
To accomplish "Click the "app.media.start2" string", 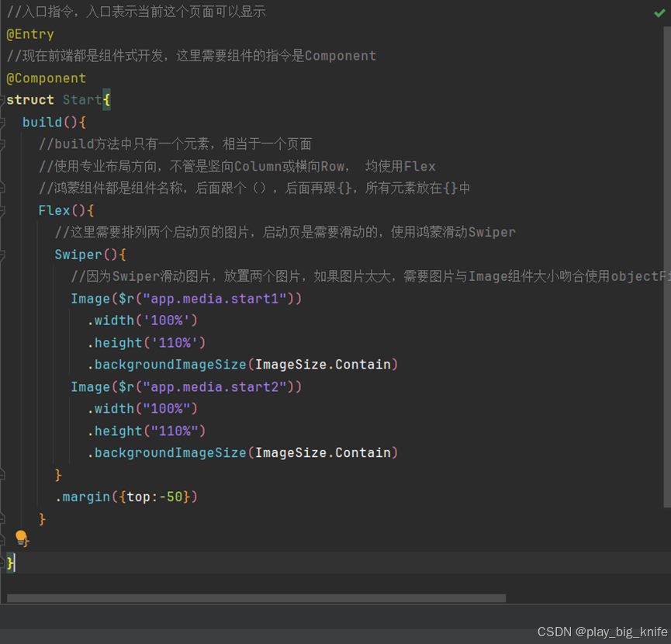I will [x=214, y=387].
